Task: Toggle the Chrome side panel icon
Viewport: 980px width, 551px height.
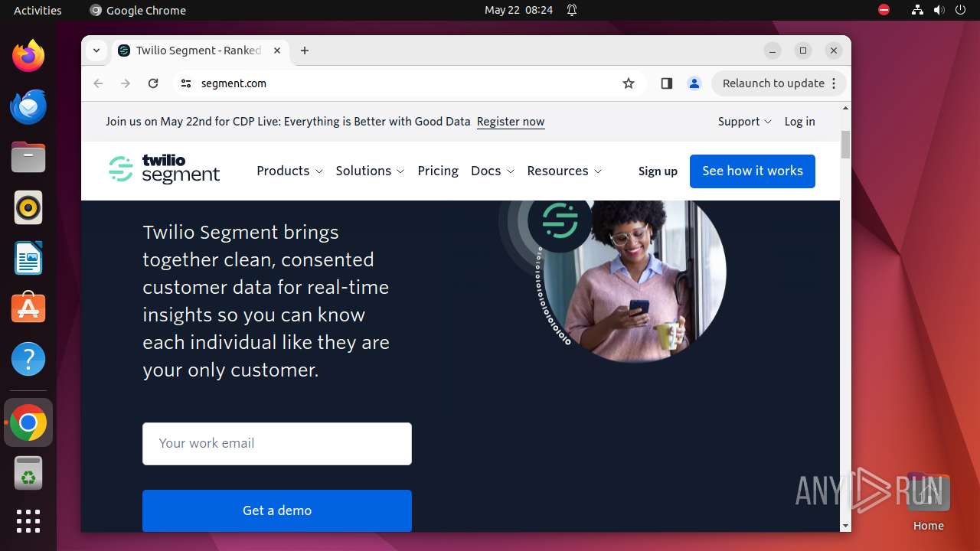Action: click(666, 83)
